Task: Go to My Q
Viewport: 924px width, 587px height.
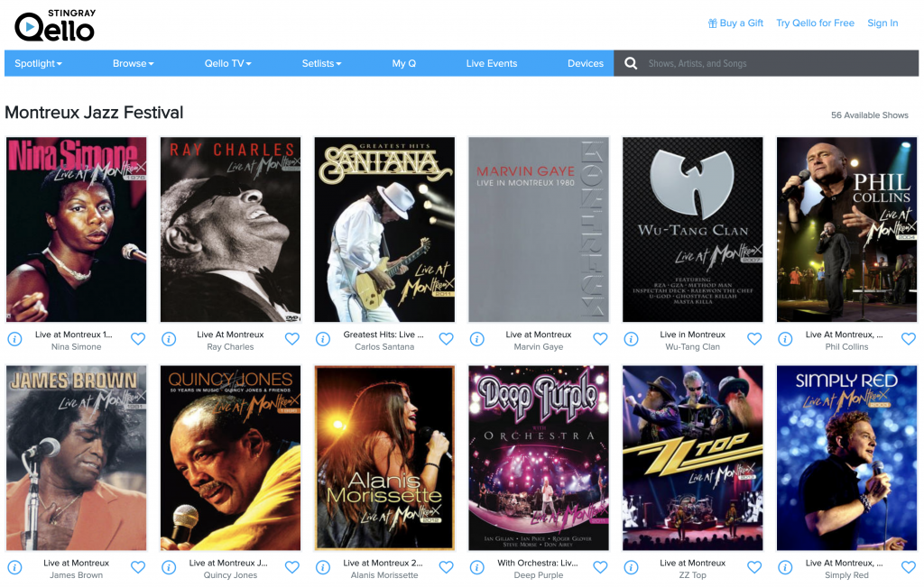Action: coord(404,64)
